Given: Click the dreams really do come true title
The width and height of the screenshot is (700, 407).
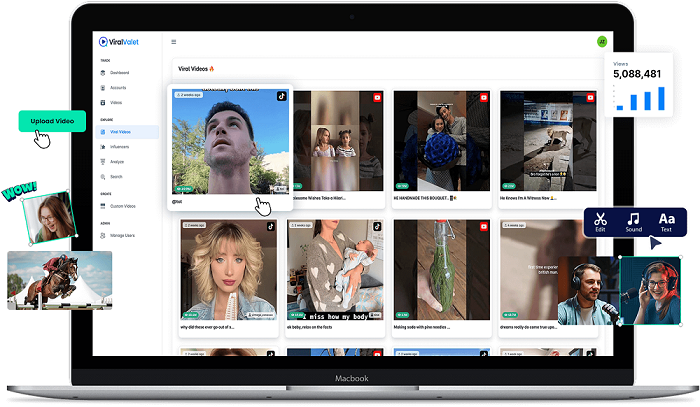Looking at the screenshot, I should (x=529, y=328).
